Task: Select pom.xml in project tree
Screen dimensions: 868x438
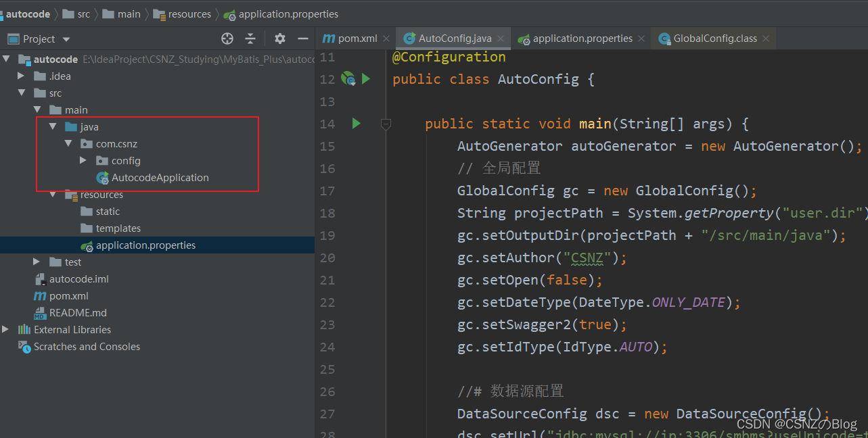Action: 69,296
